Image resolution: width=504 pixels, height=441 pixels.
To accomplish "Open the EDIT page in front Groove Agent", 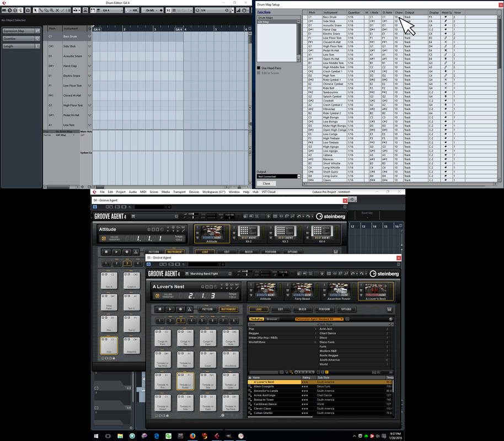I will 281,309.
